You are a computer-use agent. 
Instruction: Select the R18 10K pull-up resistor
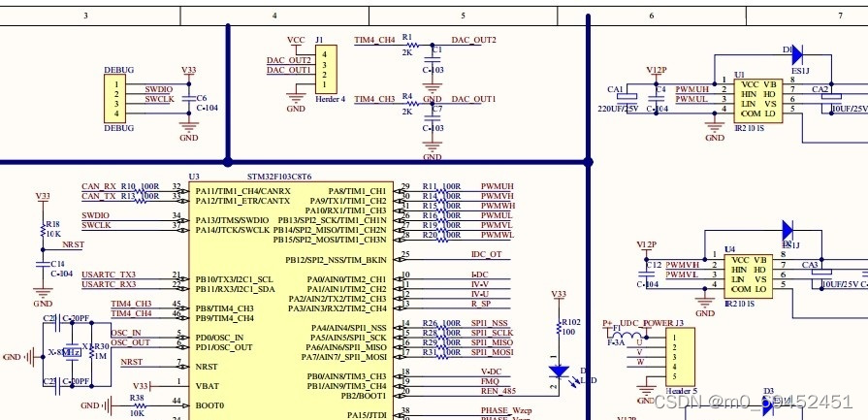tap(43, 229)
